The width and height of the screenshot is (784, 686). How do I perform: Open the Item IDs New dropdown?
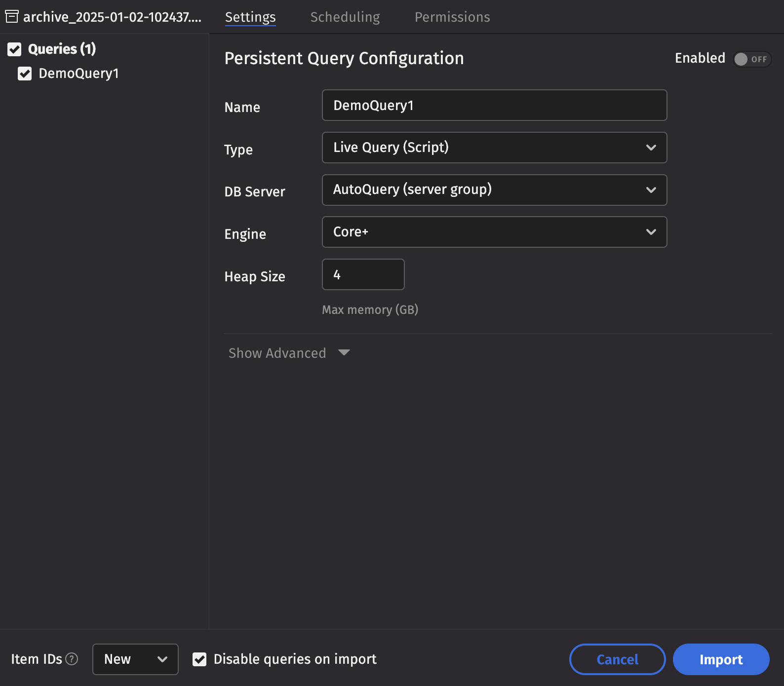click(x=135, y=659)
